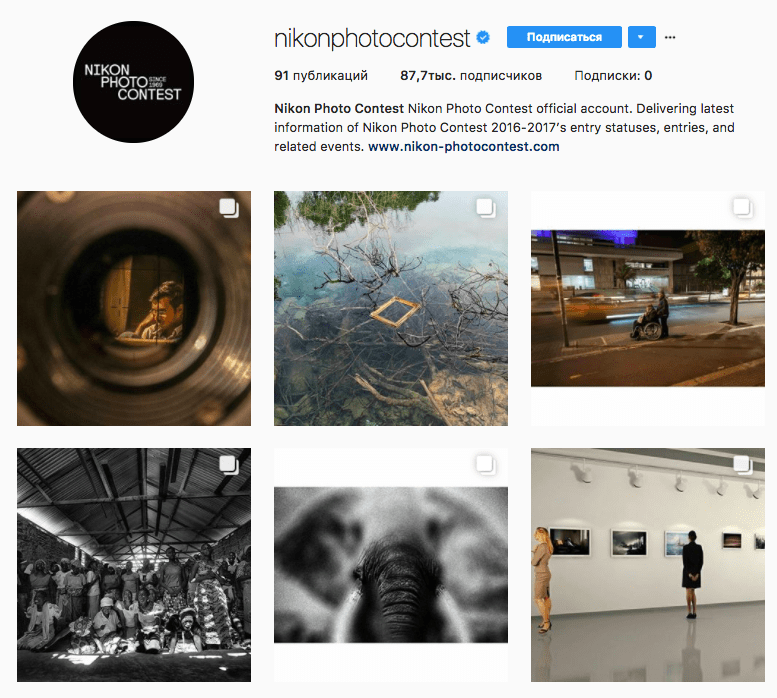Click album icon on gallery exhibition post

tap(743, 466)
